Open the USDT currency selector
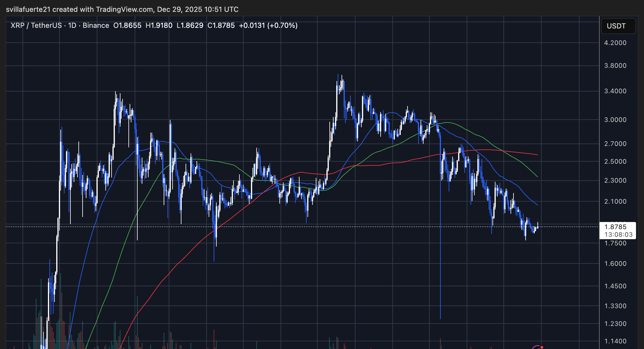 (x=618, y=26)
